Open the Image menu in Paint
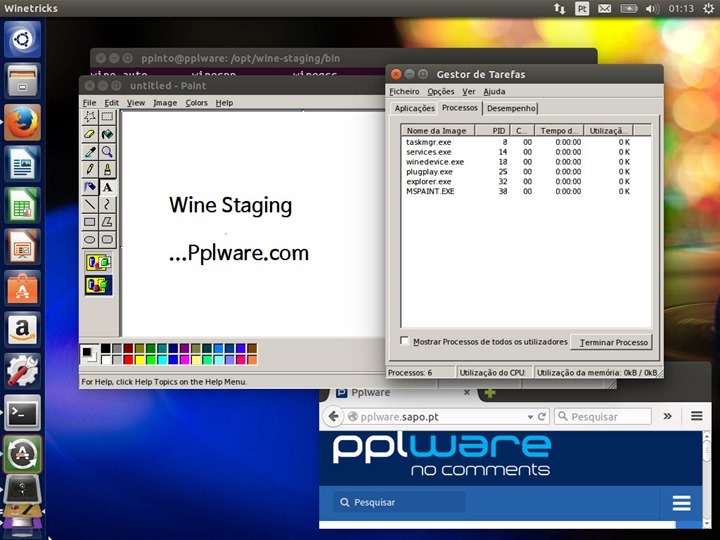Screen dimensions: 720x540 point(165,103)
